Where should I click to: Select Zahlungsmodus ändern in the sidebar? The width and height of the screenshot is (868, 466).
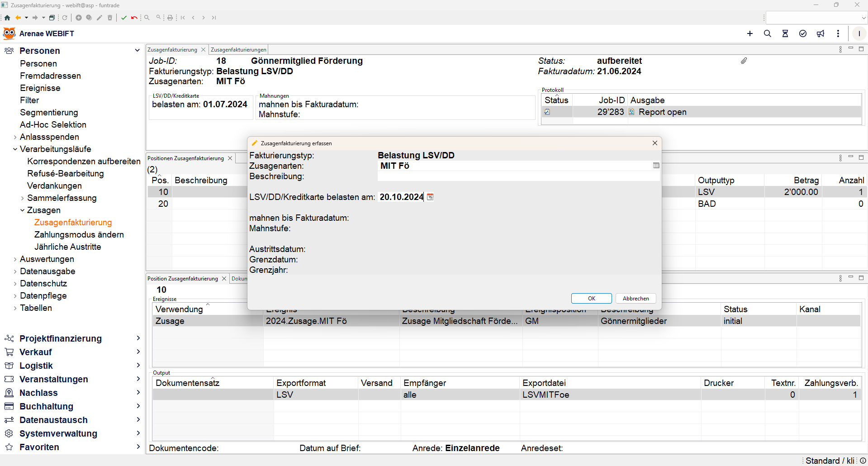79,235
